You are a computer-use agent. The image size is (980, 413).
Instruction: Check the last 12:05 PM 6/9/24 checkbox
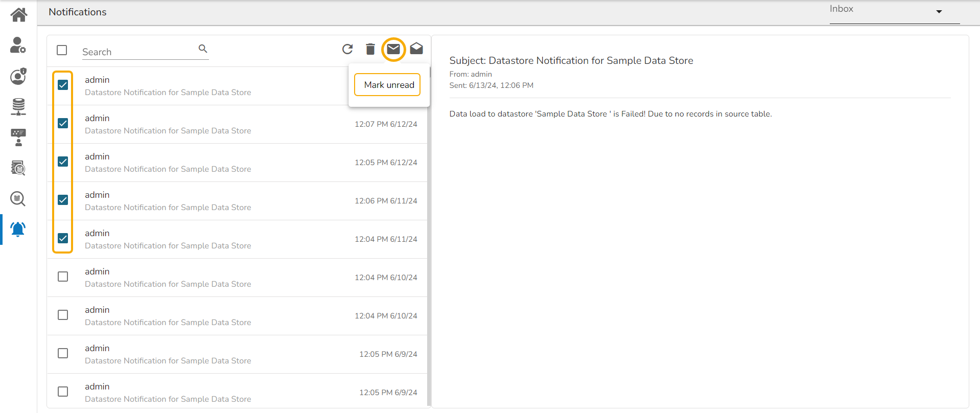(63, 392)
